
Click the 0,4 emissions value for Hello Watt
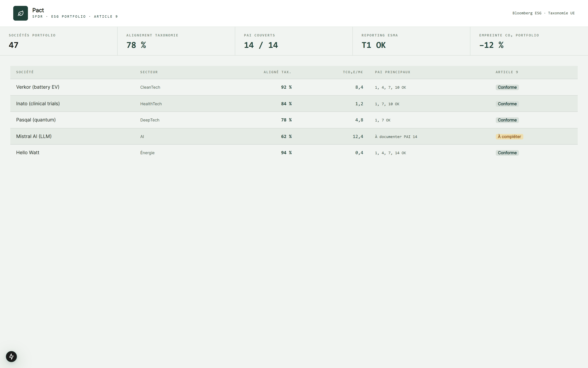click(x=359, y=153)
